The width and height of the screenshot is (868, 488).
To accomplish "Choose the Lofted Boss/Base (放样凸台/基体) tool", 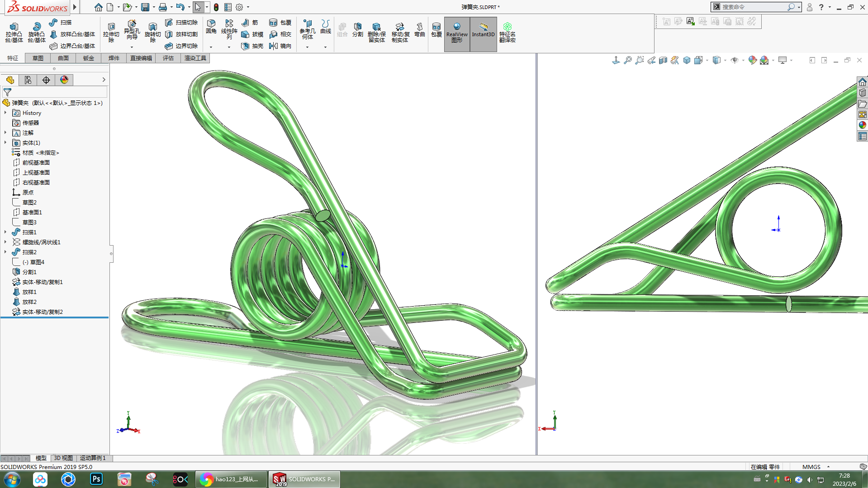I will tap(72, 34).
